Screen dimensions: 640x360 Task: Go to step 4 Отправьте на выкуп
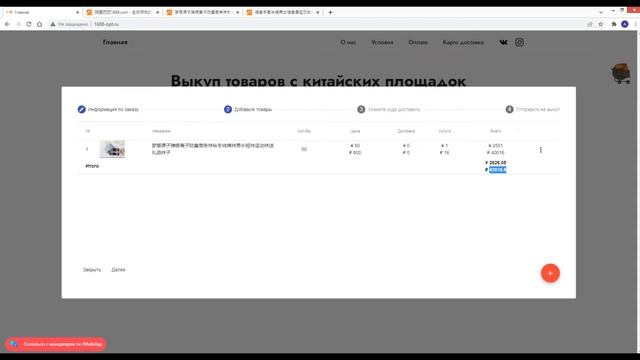tap(533, 109)
